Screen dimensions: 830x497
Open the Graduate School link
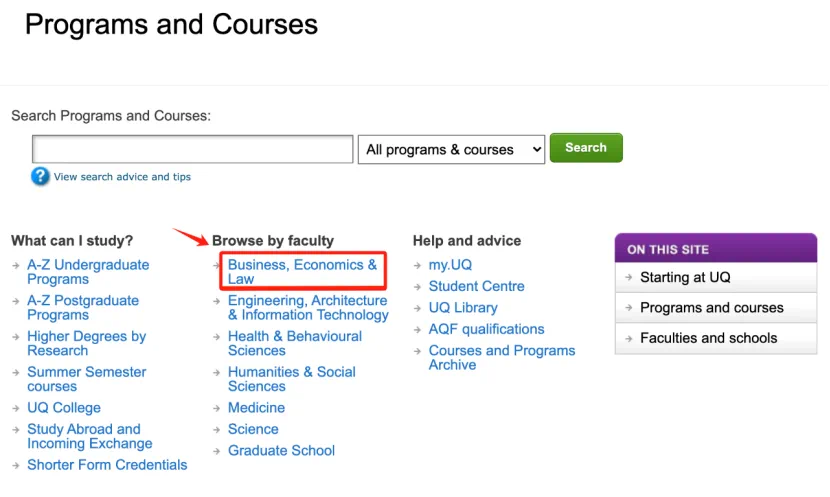[281, 451]
